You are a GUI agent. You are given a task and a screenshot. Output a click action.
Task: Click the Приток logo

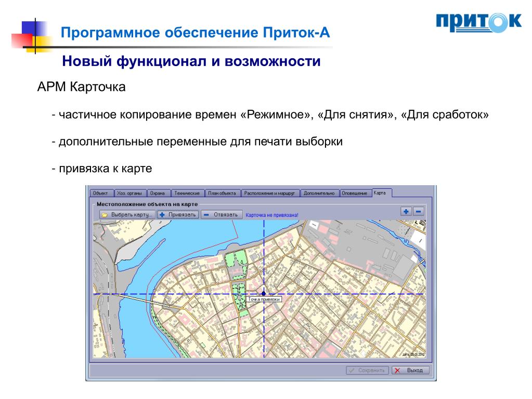pos(478,23)
